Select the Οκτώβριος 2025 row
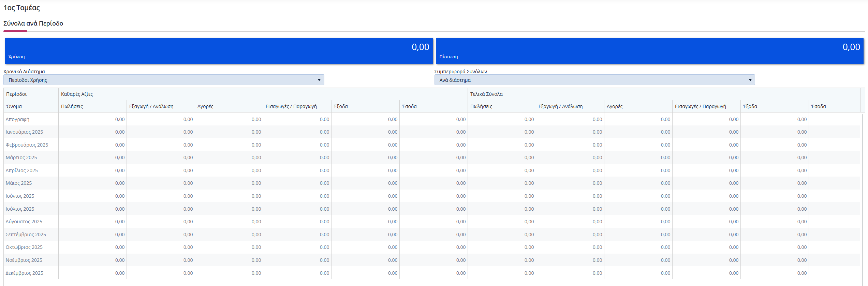This screenshot has width=868, height=286. pos(432,247)
